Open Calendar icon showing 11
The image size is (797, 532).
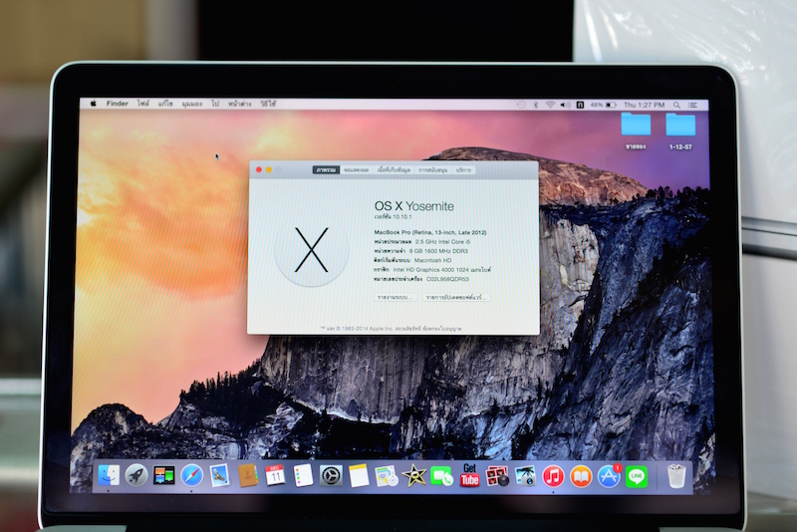coord(275,476)
